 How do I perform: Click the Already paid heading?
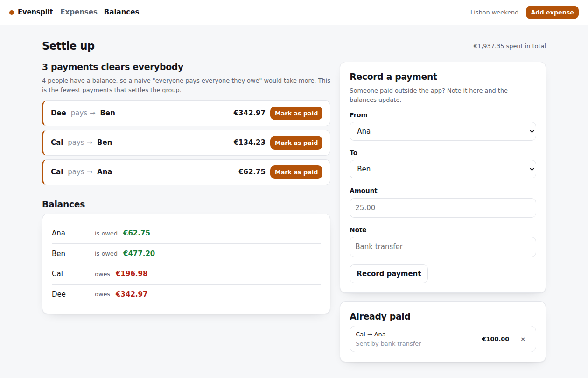coord(380,317)
